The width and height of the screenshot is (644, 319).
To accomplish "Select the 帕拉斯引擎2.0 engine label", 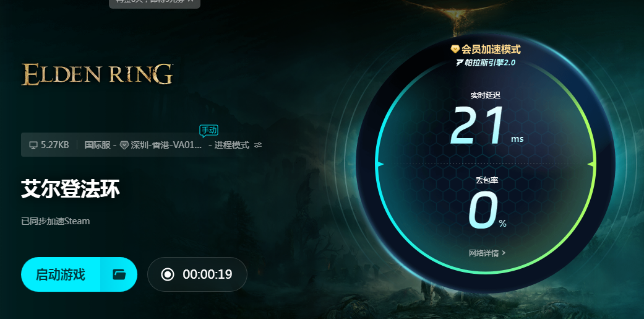I will (x=490, y=63).
